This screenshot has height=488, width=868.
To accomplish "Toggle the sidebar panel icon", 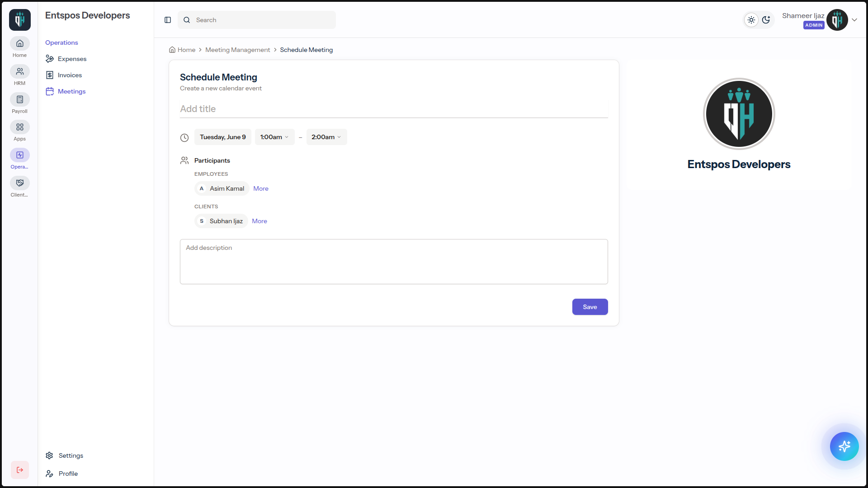I will [168, 20].
